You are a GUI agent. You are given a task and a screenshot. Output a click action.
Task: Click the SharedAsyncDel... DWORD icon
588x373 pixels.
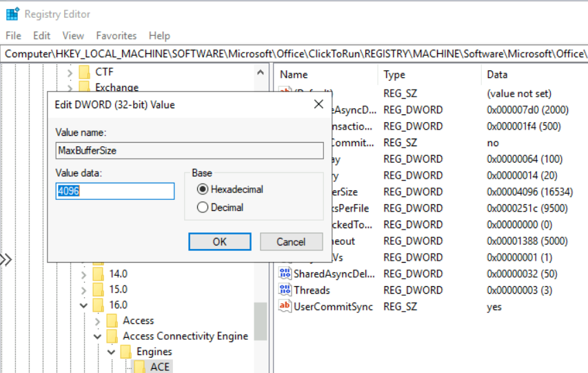(x=285, y=274)
